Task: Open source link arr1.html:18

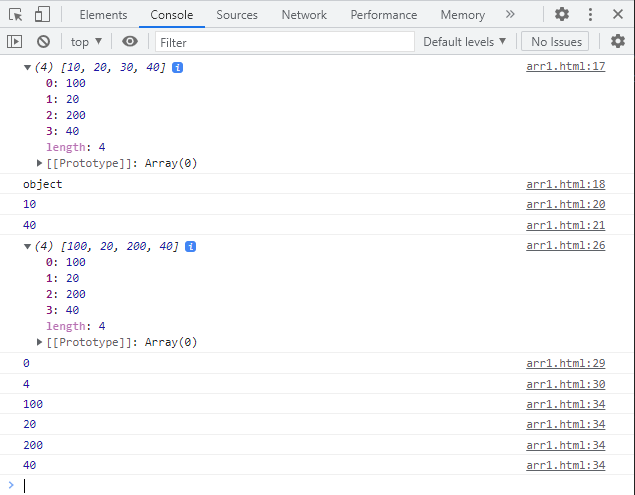Action: [x=565, y=184]
